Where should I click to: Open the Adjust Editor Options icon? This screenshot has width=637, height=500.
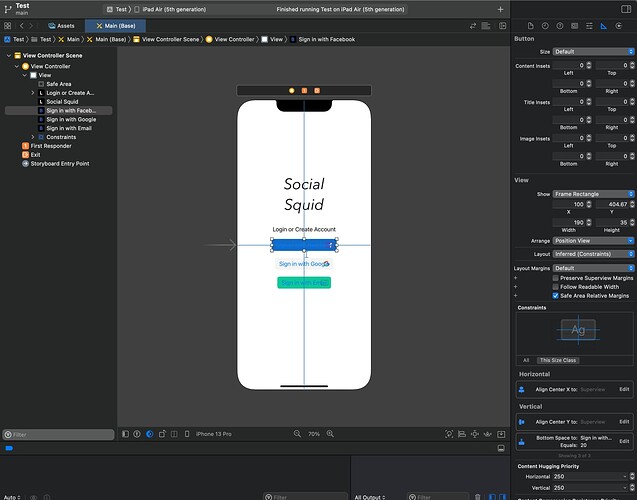(486, 26)
